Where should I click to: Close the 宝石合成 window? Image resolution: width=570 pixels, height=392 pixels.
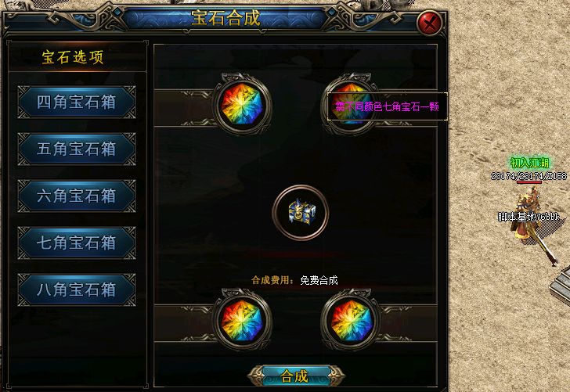pos(430,23)
